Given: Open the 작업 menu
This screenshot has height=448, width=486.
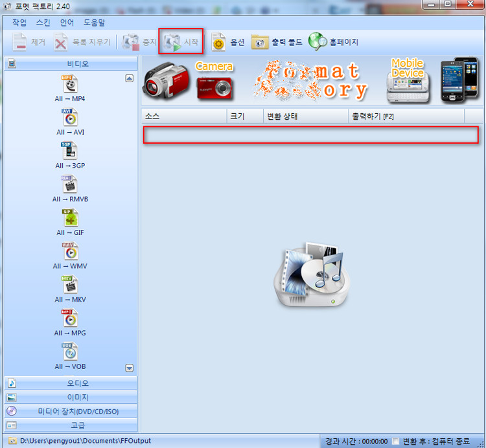Looking at the screenshot, I should pos(19,23).
